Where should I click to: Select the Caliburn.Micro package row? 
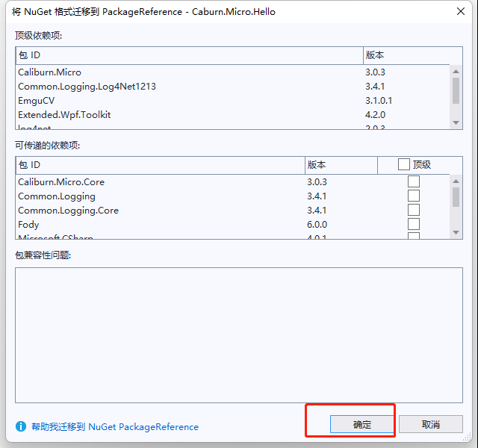point(232,72)
